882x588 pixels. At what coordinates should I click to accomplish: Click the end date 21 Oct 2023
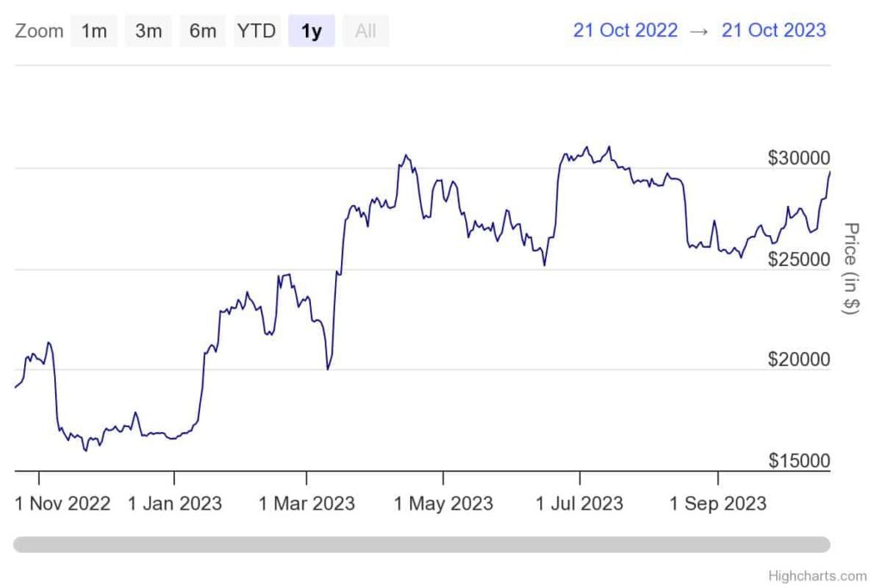click(773, 30)
